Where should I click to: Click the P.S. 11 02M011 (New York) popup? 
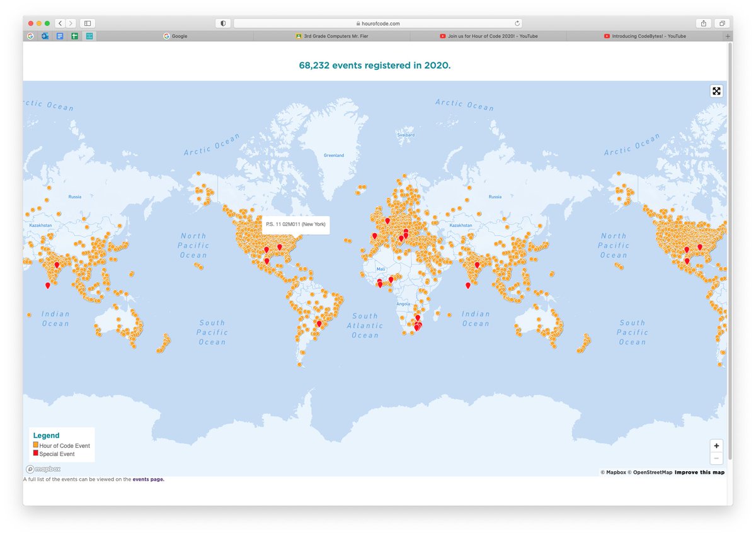coord(295,225)
